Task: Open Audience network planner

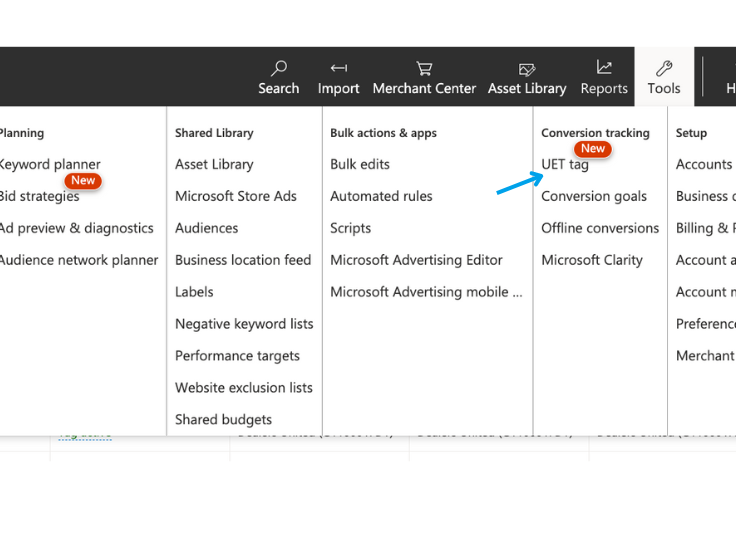Action: click(x=79, y=260)
